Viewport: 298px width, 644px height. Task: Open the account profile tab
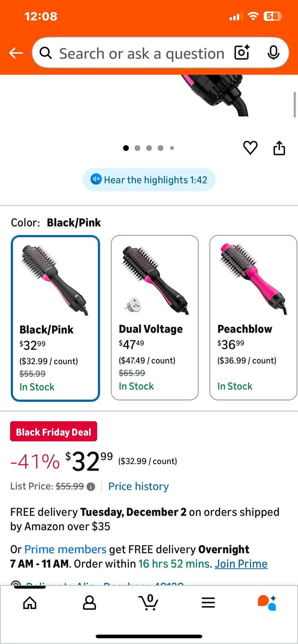pos(89,603)
